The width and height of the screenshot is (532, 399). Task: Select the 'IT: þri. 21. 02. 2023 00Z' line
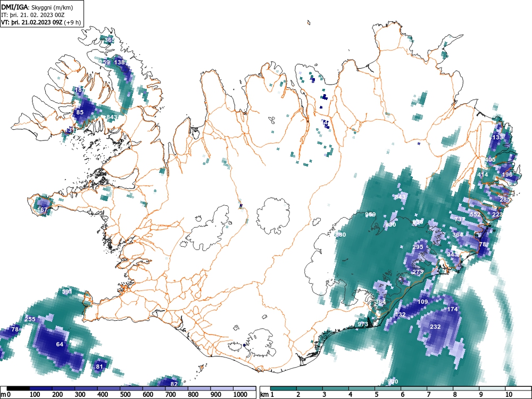(33, 15)
